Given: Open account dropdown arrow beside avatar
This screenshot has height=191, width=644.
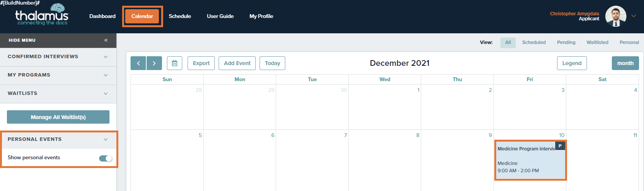Looking at the screenshot, I should (x=634, y=16).
